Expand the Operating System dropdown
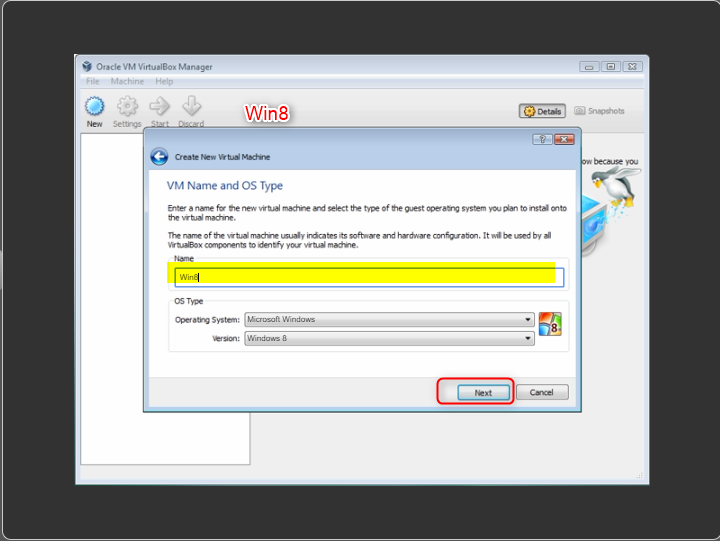720x541 pixels. pos(389,319)
